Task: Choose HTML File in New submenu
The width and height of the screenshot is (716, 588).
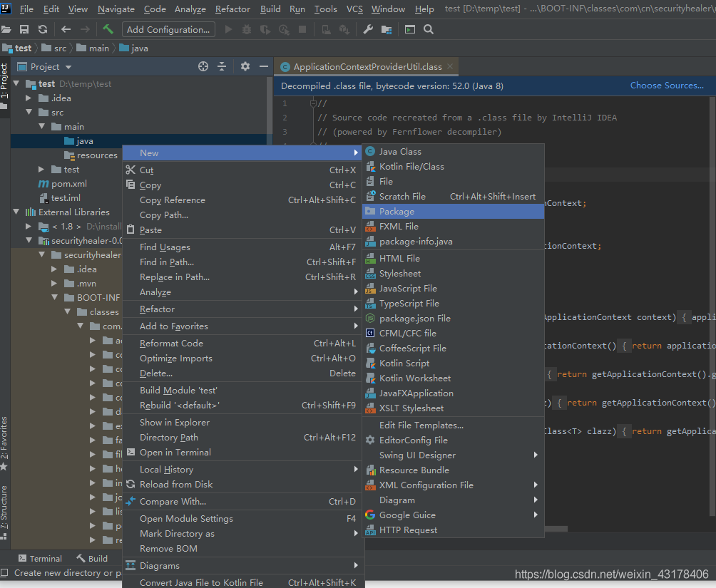Action: (453, 259)
